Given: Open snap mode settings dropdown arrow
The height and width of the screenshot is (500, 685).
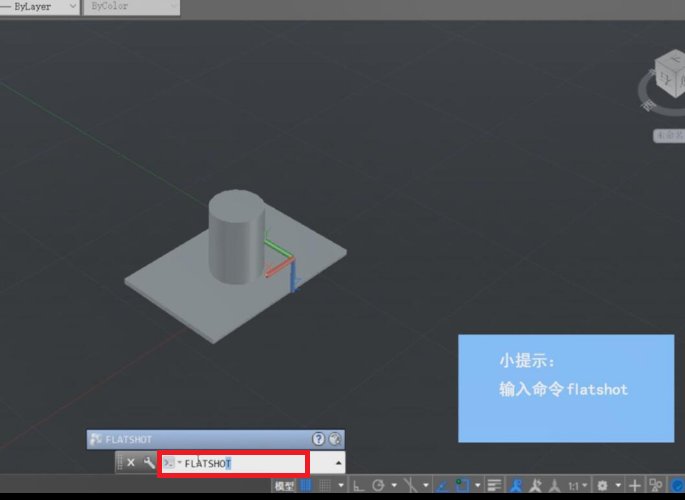Looking at the screenshot, I should point(341,486).
